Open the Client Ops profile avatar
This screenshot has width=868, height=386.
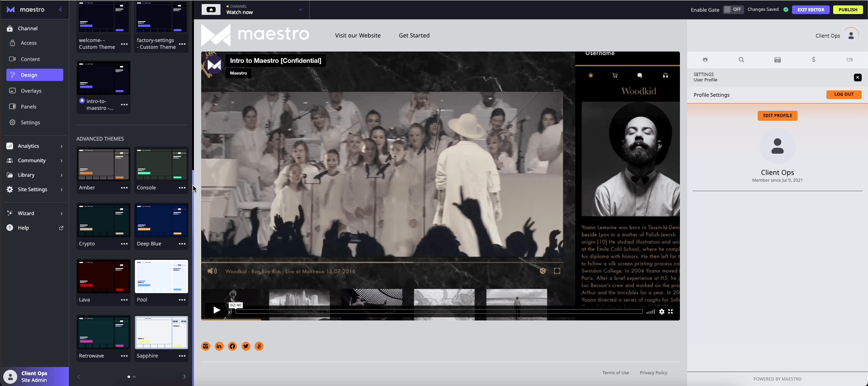tap(851, 36)
